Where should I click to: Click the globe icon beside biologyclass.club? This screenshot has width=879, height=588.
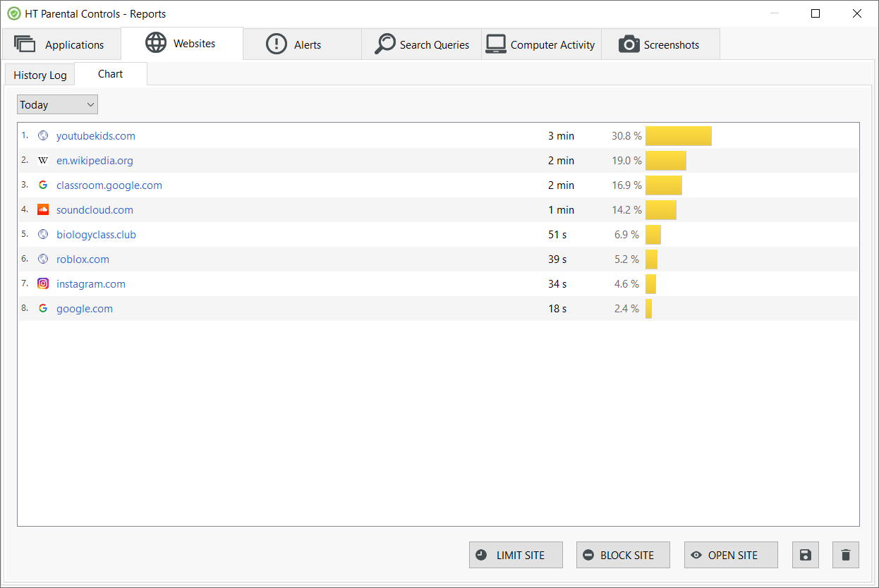point(43,234)
